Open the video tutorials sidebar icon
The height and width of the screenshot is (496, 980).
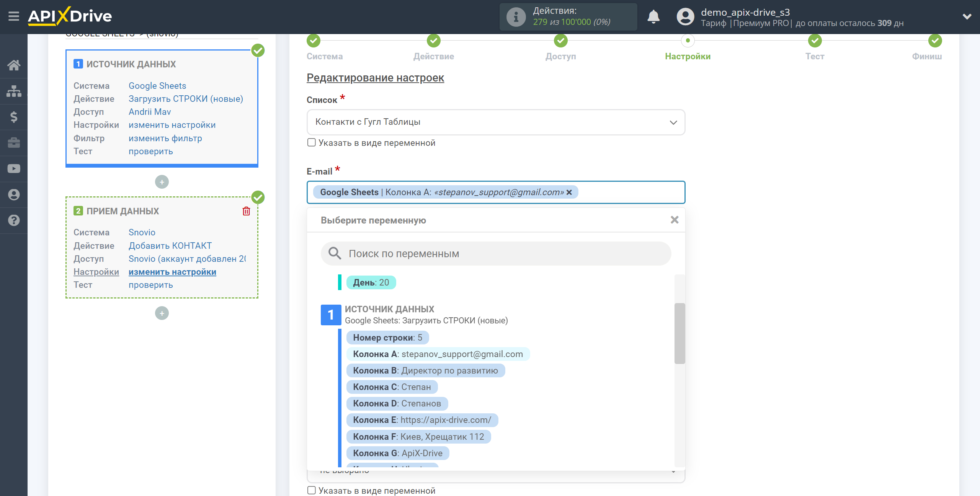click(14, 169)
